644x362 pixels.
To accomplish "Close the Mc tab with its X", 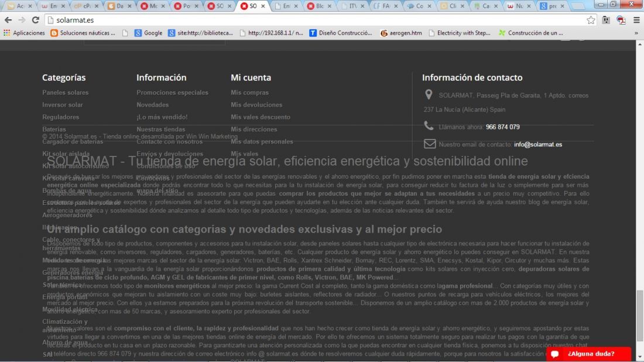I will pyautogui.click(x=163, y=6).
